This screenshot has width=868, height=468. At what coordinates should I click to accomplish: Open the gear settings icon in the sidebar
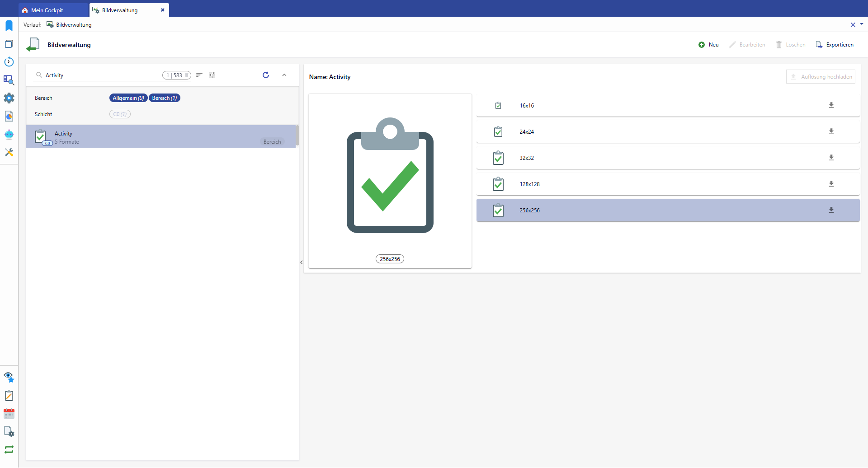[x=9, y=98]
